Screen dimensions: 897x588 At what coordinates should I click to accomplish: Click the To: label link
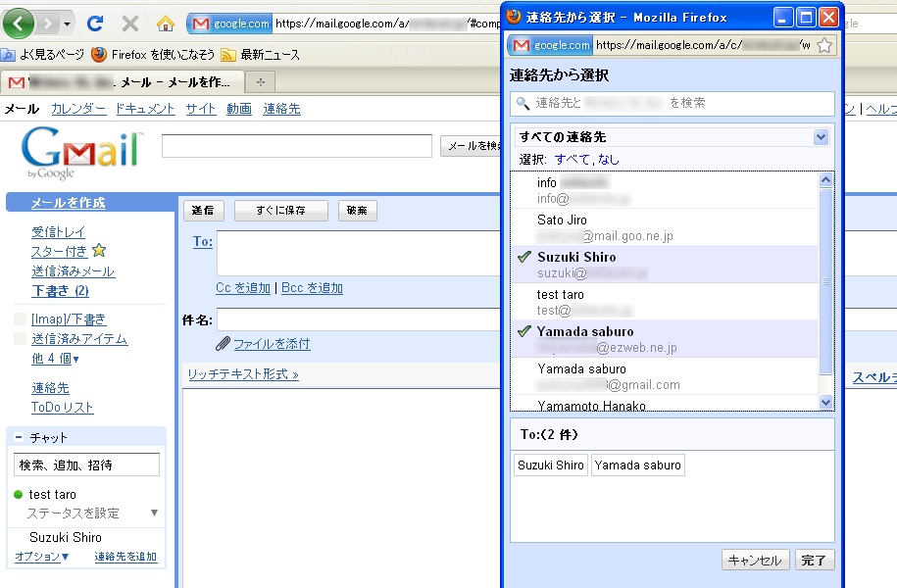[x=203, y=241]
